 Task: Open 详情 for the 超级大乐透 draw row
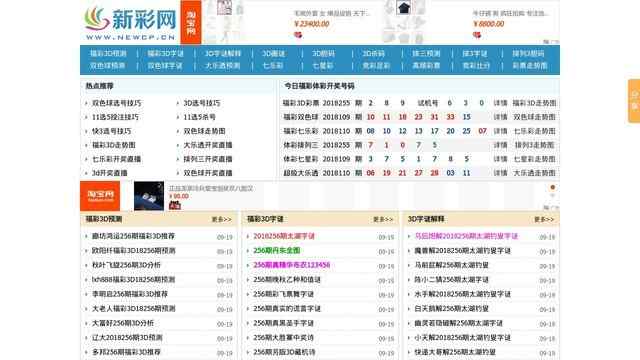tap(500, 173)
